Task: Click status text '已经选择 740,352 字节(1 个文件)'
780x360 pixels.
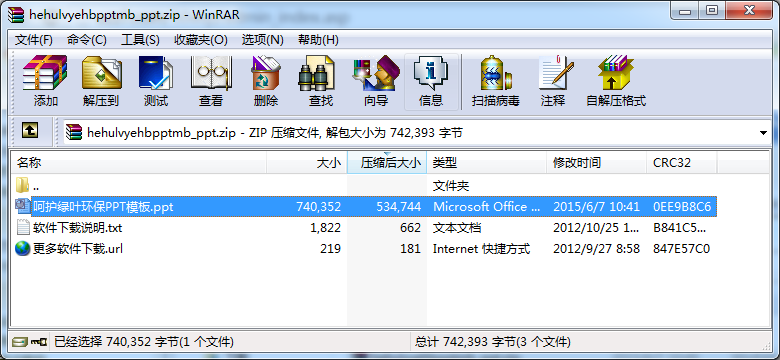Action: [144, 342]
